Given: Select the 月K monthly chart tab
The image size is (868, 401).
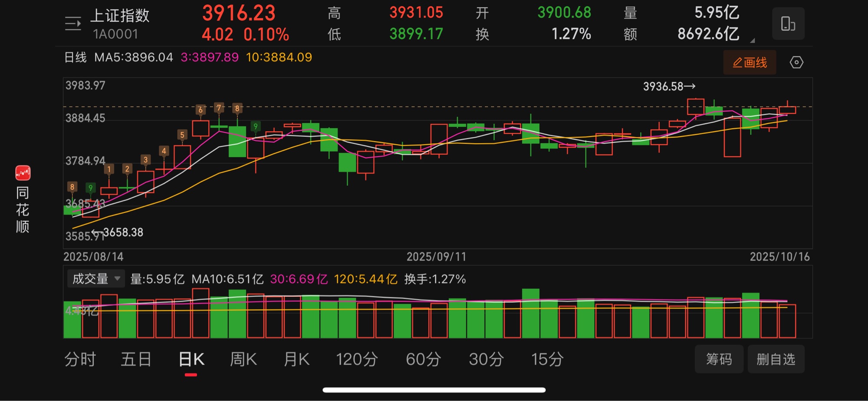Looking at the screenshot, I should (x=296, y=359).
